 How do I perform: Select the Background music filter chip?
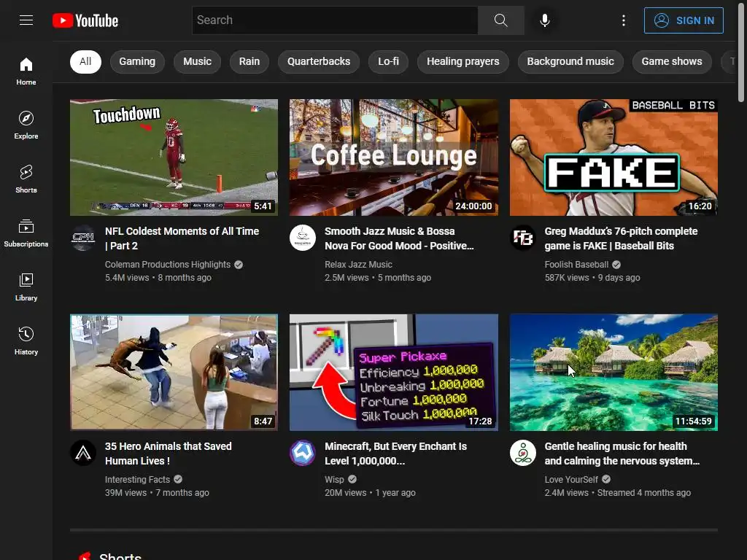[x=570, y=62]
